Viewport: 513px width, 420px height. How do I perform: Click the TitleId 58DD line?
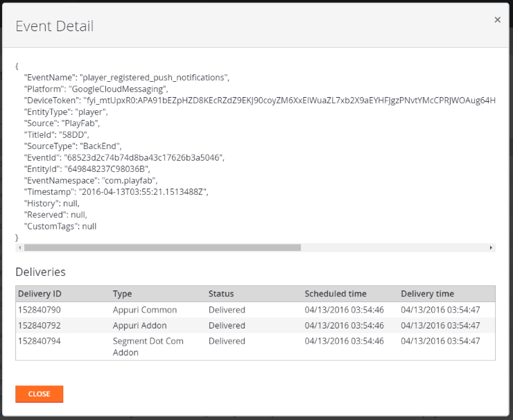point(57,134)
